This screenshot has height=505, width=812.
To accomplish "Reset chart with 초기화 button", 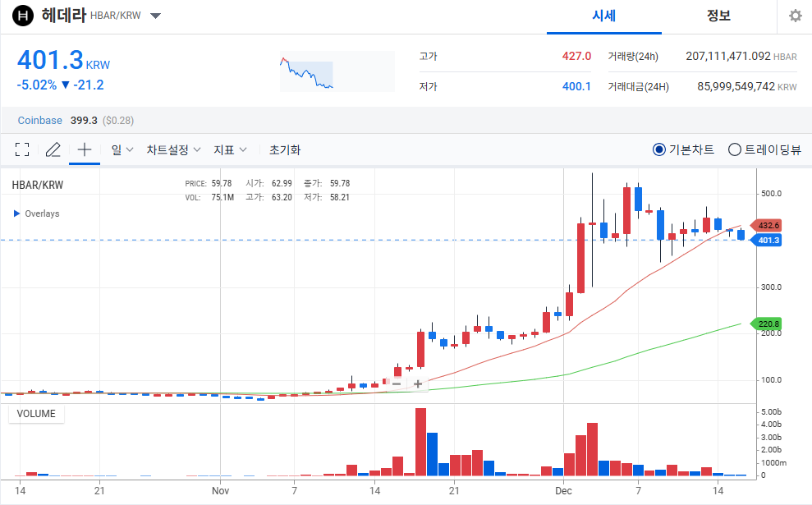I will 285,149.
